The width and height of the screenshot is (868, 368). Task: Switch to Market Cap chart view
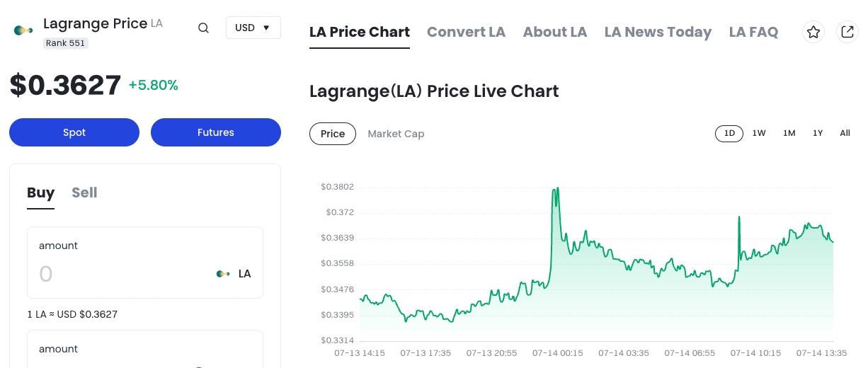click(396, 134)
